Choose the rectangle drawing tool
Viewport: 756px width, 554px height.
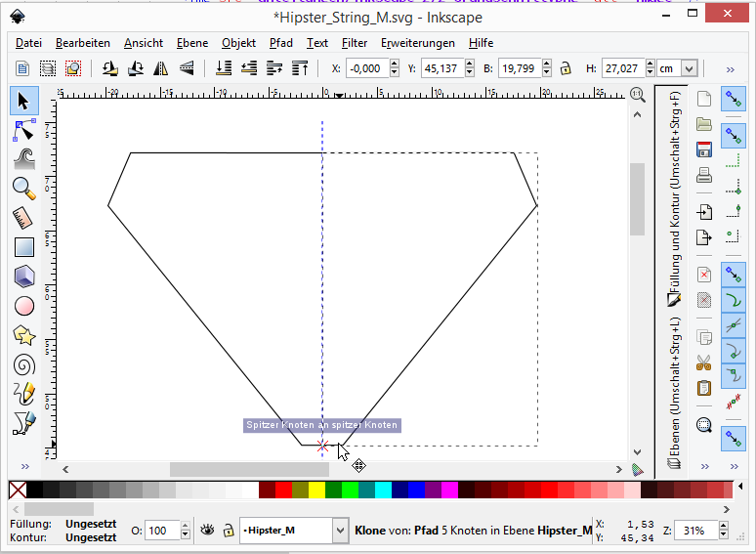[23, 248]
